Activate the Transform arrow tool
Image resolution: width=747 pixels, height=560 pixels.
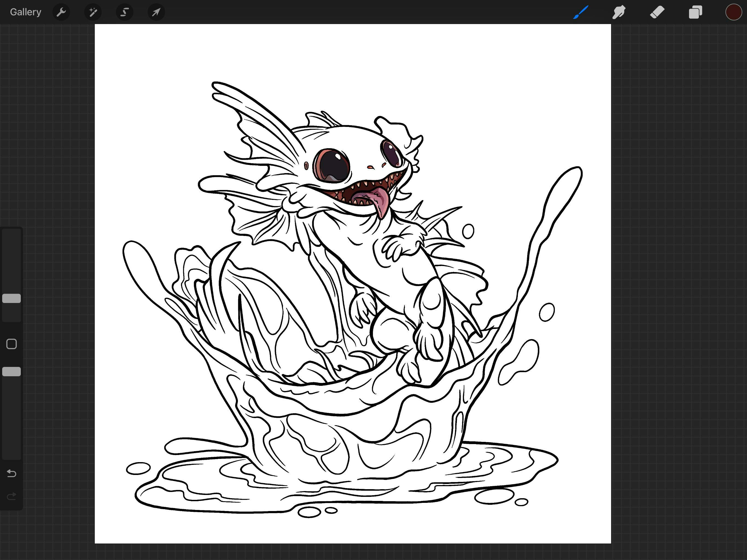tap(156, 12)
